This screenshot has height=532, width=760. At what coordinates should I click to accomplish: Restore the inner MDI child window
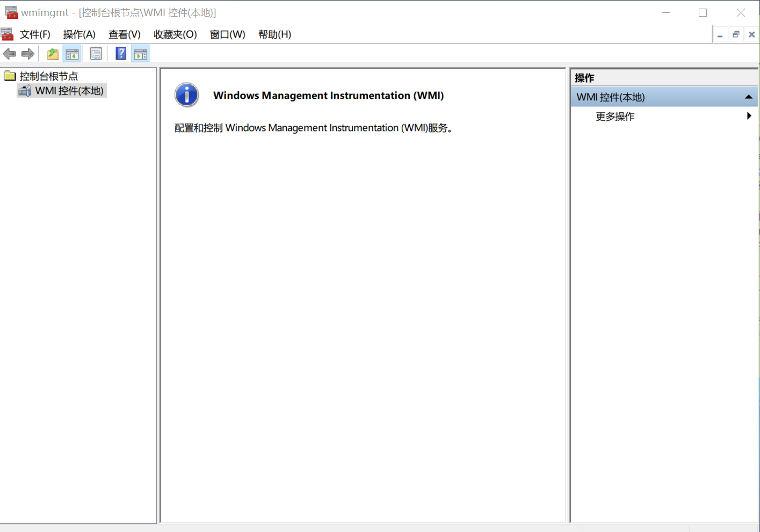tap(736, 34)
